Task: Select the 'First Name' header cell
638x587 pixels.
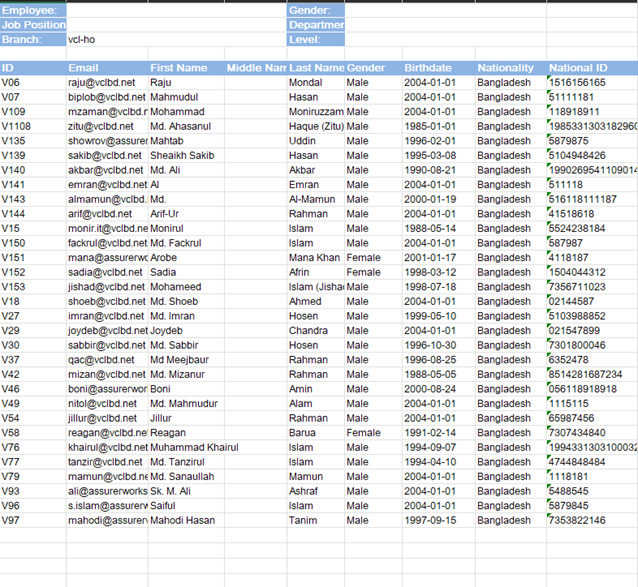Action: tap(186, 68)
